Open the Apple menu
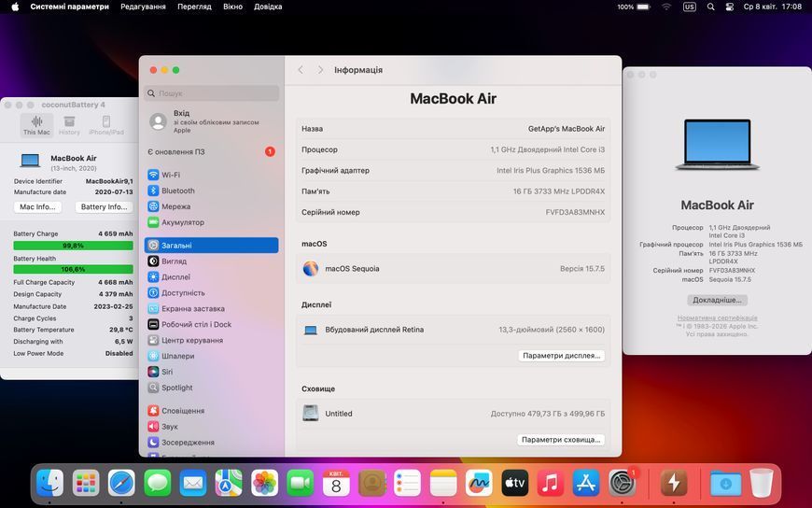The image size is (812, 508). tap(15, 7)
